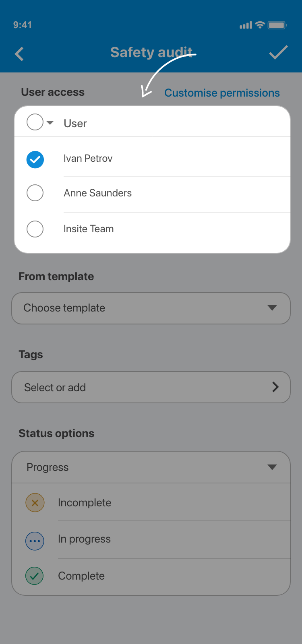The width and height of the screenshot is (302, 644).
Task: Tap the Wi-Fi icon in status bar
Action: point(260,25)
